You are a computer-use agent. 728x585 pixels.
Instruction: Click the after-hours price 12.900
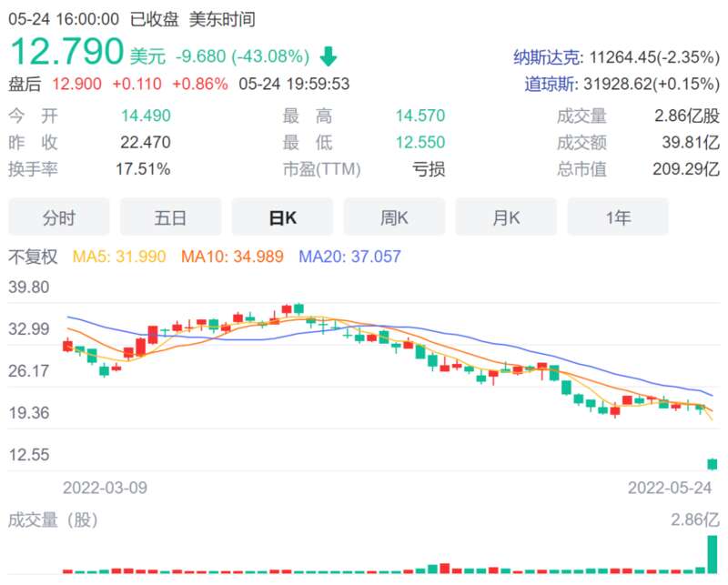click(x=76, y=84)
